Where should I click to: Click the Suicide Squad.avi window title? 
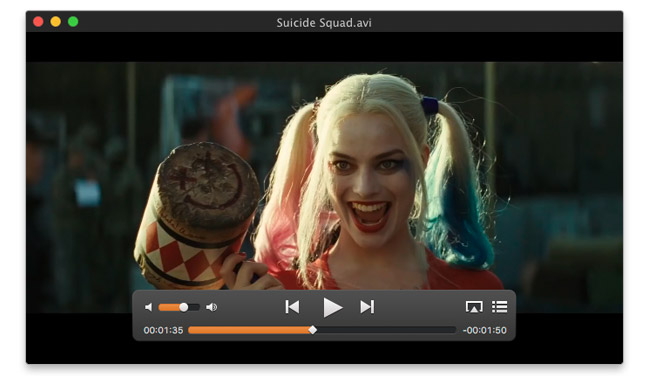pyautogui.click(x=324, y=22)
